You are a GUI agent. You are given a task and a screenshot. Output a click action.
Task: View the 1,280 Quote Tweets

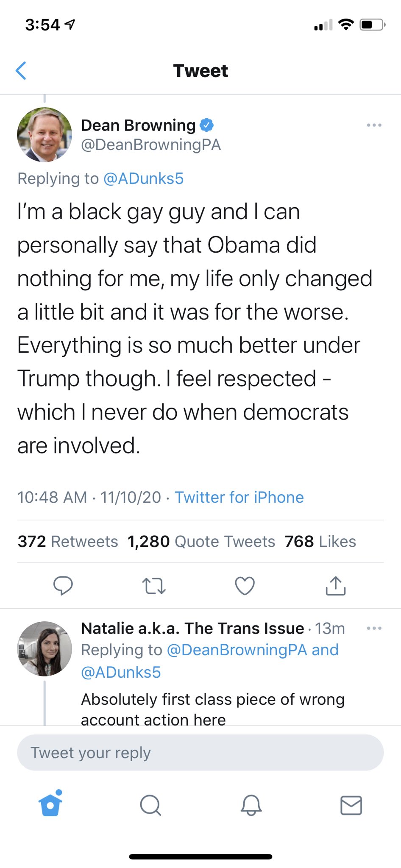click(x=201, y=541)
